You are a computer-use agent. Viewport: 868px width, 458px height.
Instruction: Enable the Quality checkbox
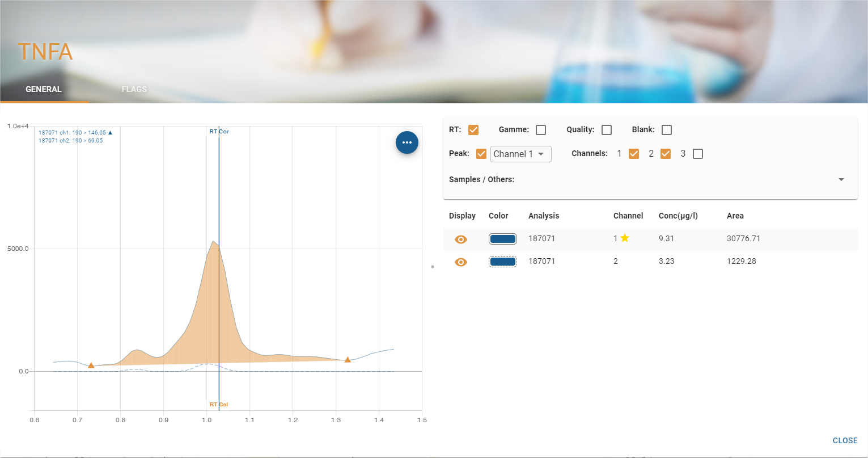point(607,130)
